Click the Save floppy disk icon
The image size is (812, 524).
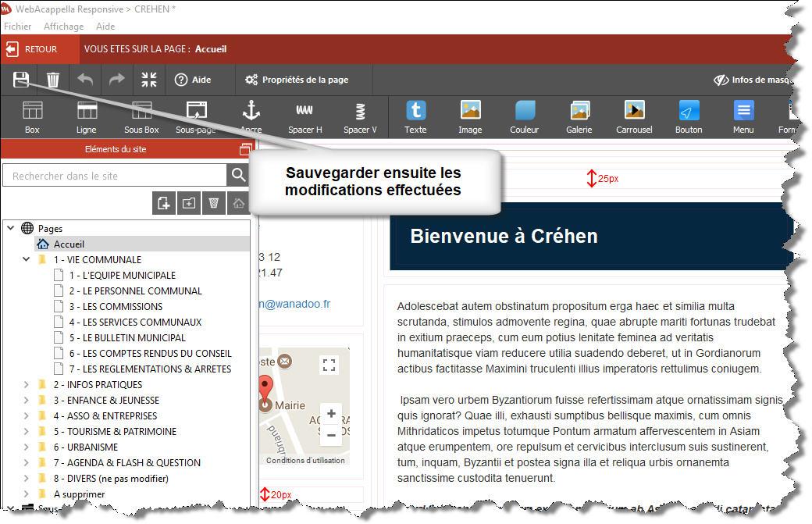pos(21,79)
